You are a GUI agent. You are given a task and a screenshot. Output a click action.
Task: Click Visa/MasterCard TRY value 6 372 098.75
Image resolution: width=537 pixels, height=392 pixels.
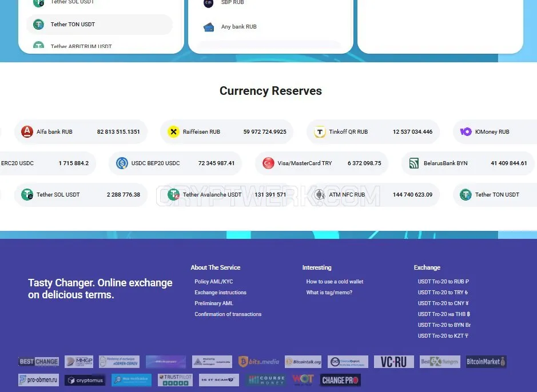point(364,163)
